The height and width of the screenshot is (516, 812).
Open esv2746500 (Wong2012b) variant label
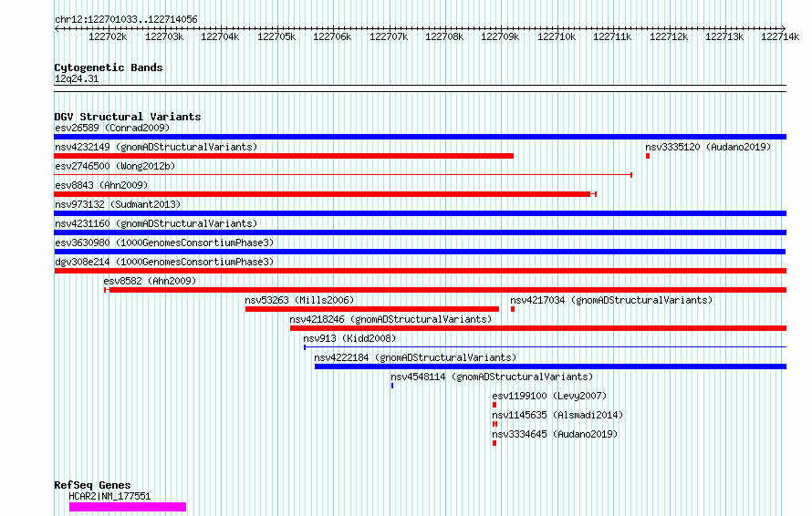coord(115,166)
